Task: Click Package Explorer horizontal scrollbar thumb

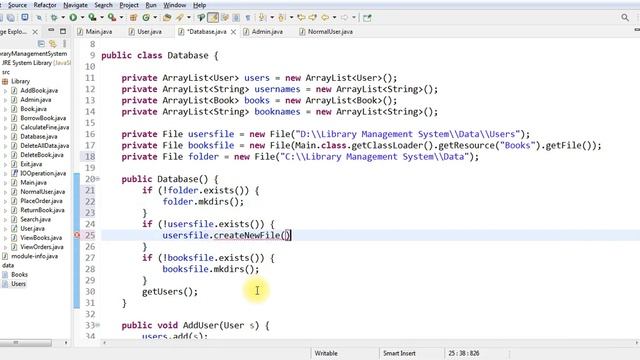Action: click(26, 343)
